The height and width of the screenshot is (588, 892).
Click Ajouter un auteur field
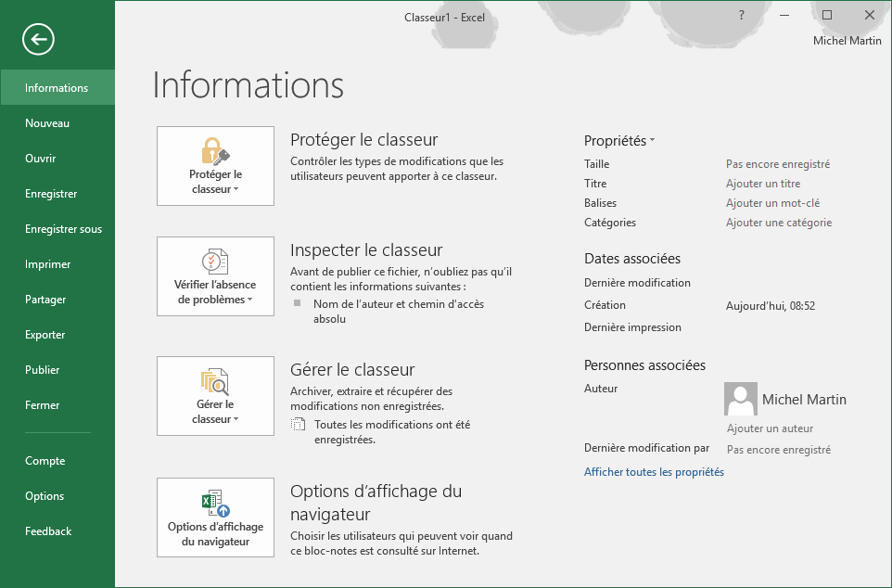pos(770,428)
